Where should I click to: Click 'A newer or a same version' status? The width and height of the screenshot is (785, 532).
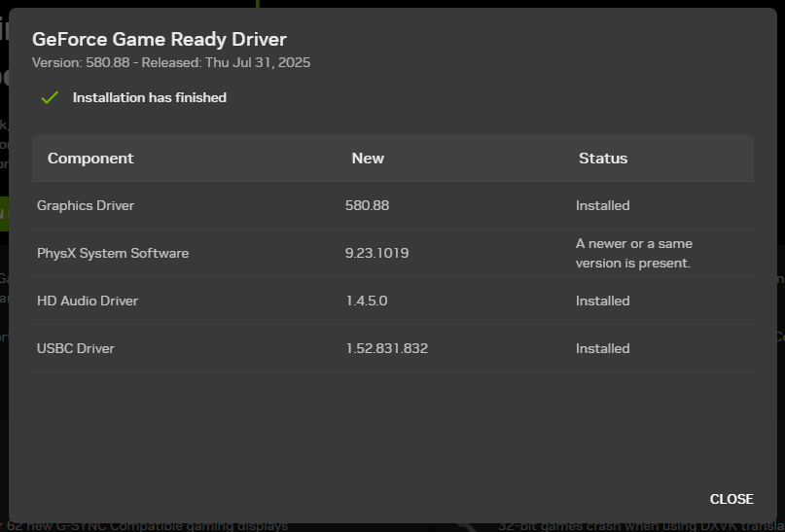634,253
